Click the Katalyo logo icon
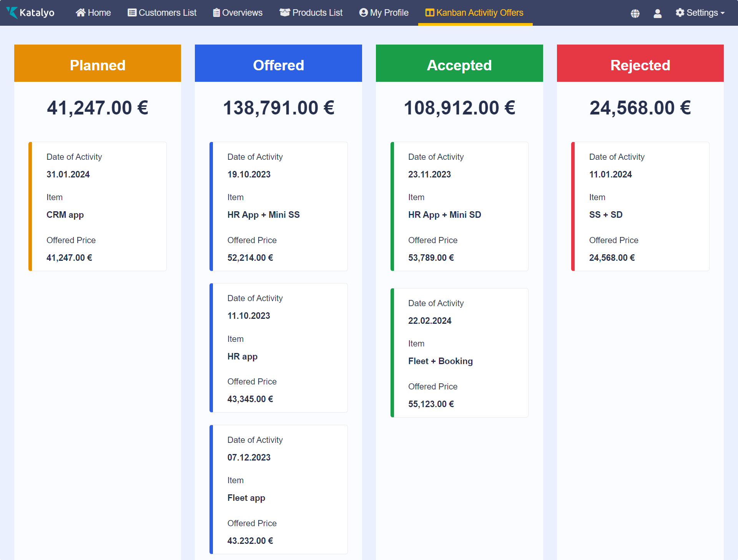 tap(12, 13)
